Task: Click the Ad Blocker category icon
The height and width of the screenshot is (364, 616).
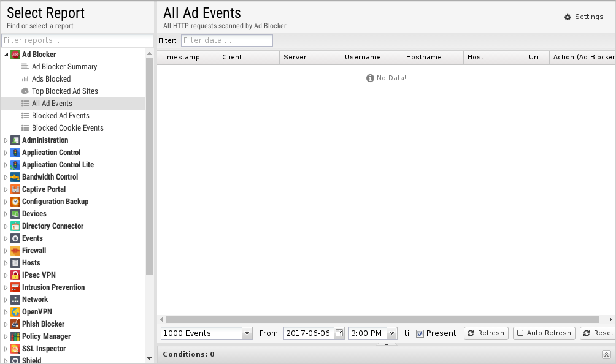Action: pos(15,55)
